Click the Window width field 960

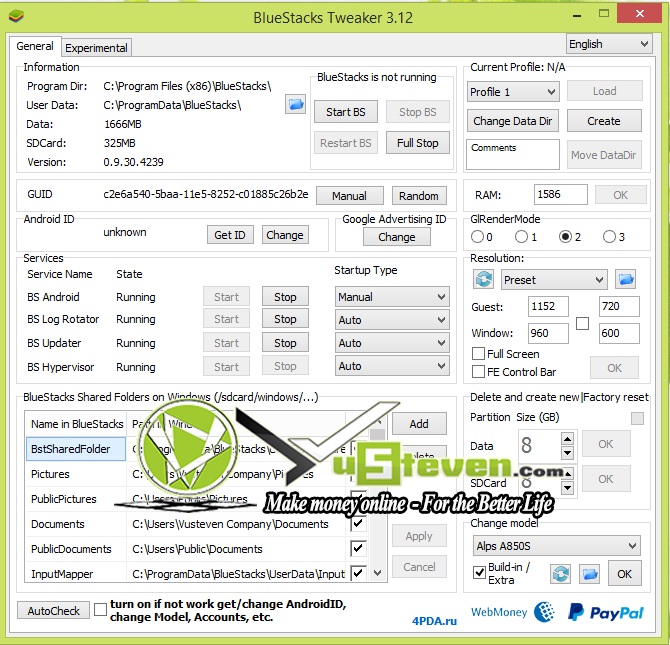pos(548,333)
